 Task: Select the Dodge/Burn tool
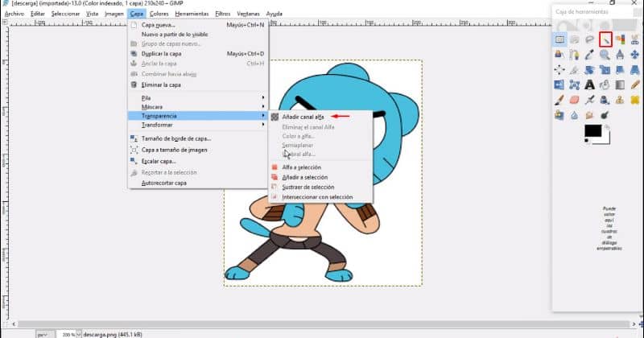point(605,115)
